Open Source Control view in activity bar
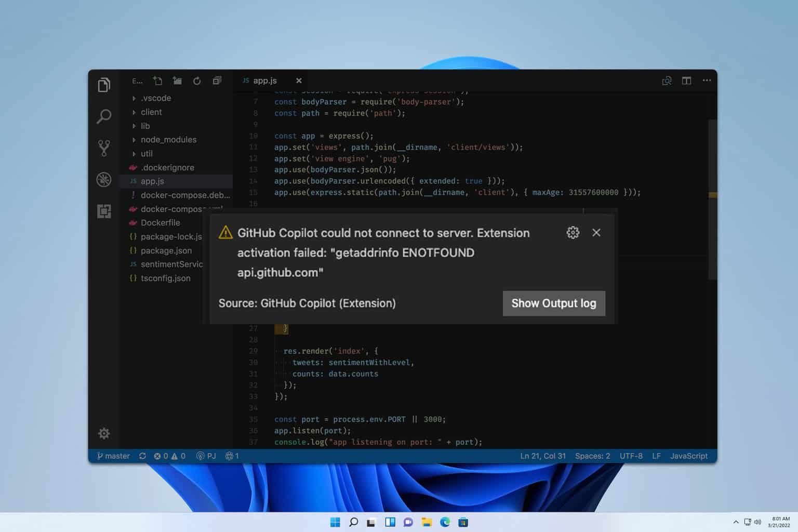This screenshot has height=532, width=798. pos(104,148)
